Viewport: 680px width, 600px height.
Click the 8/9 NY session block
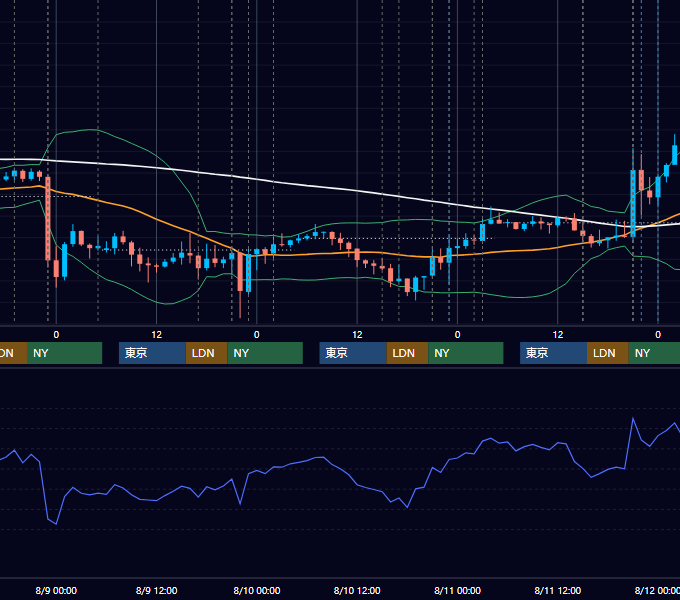[x=265, y=353]
